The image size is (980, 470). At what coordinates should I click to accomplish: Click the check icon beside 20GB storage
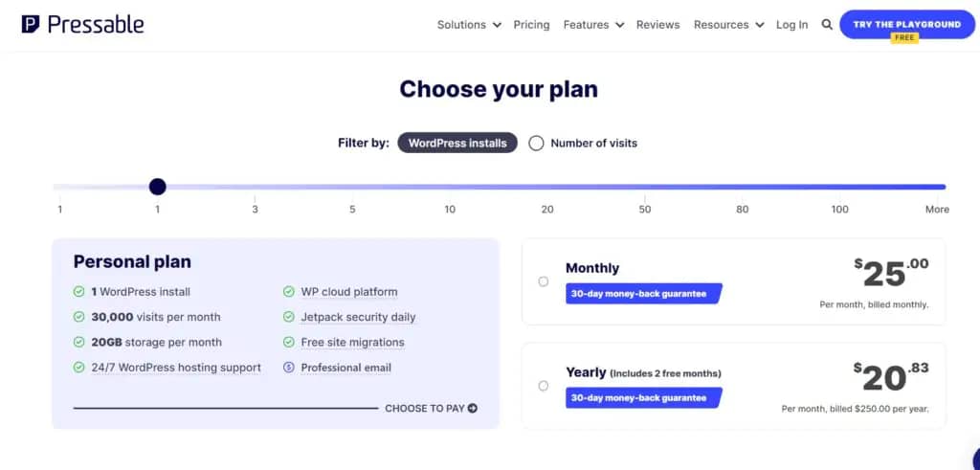click(x=78, y=342)
